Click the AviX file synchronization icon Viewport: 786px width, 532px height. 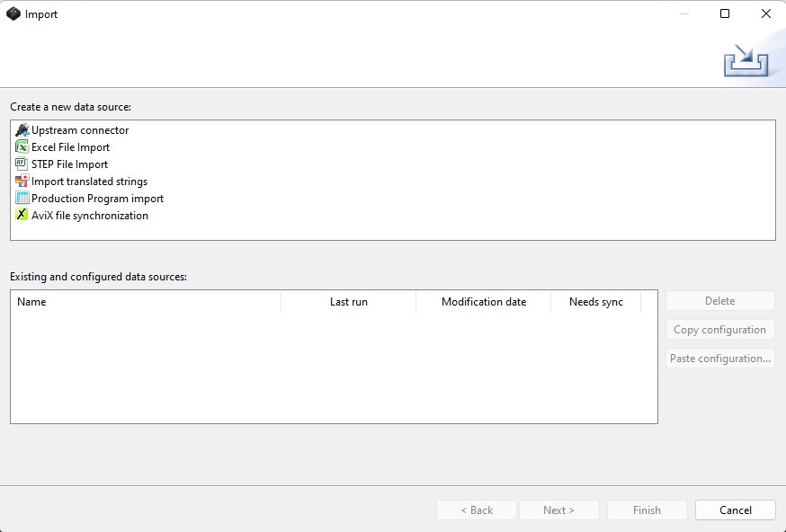22,216
